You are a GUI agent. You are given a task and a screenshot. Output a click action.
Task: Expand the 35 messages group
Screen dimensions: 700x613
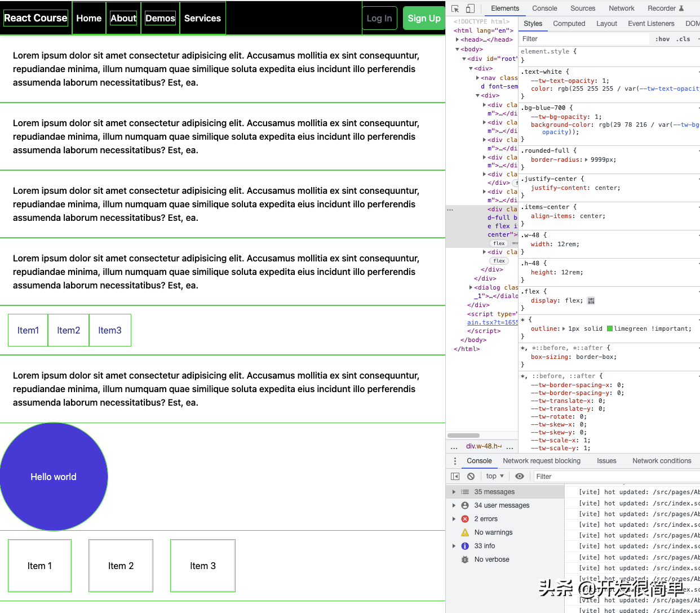[x=454, y=492]
